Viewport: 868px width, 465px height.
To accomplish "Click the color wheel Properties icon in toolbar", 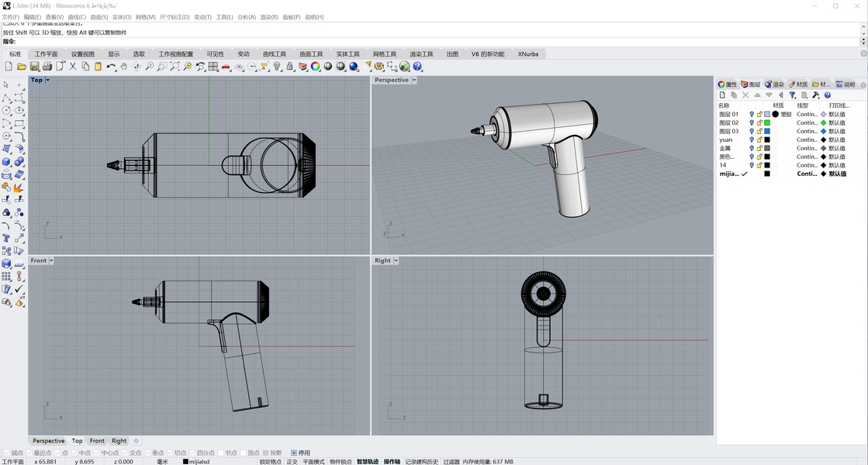I will tap(315, 67).
